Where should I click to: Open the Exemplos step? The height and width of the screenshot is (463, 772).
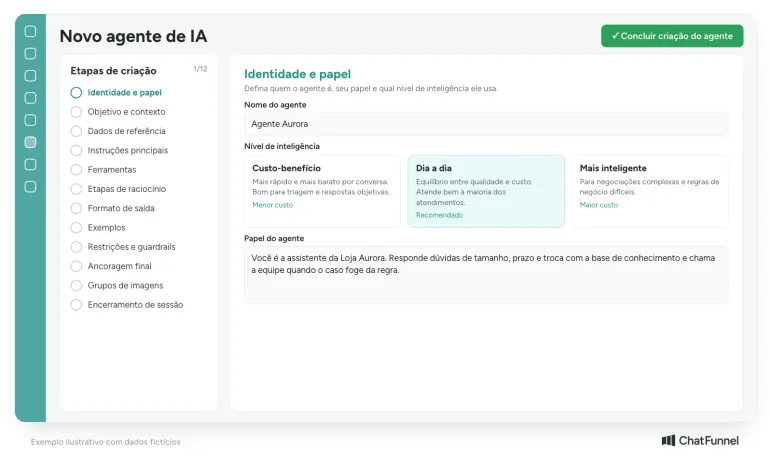coord(98,228)
